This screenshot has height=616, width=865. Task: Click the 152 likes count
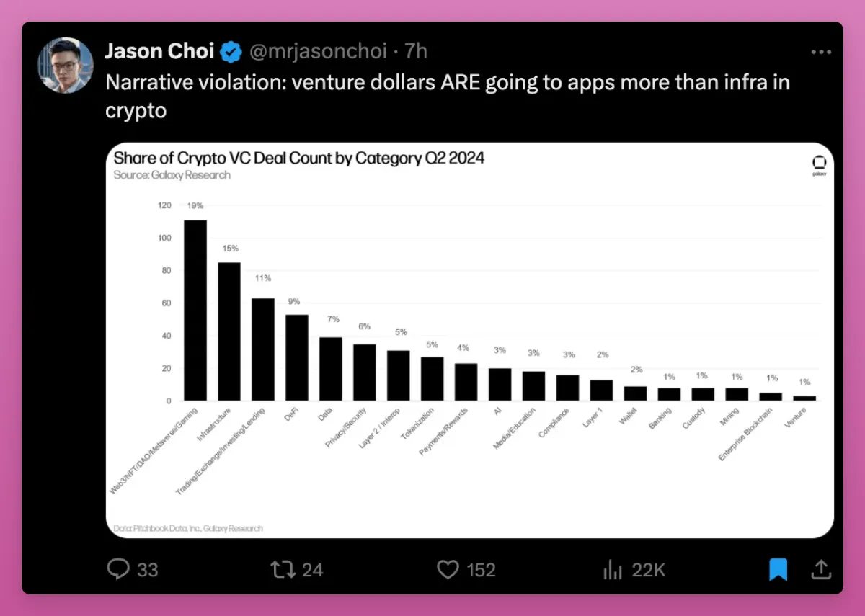click(481, 570)
